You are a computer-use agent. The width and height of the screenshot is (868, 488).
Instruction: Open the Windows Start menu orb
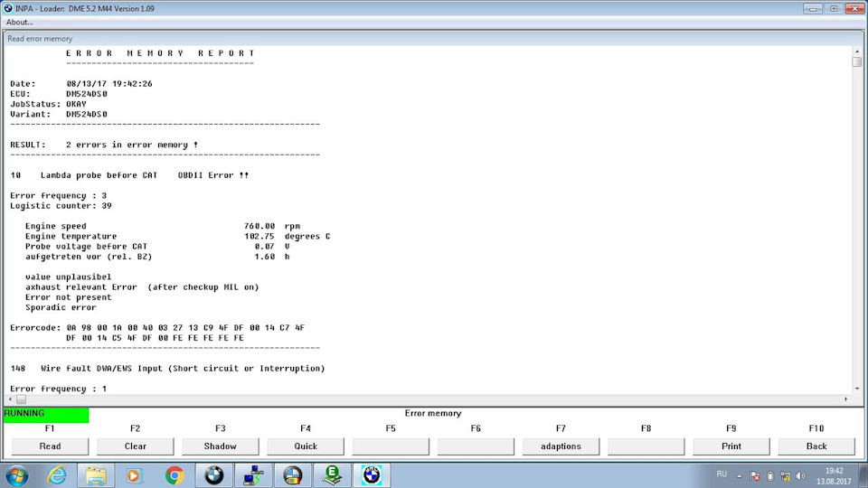(16, 475)
